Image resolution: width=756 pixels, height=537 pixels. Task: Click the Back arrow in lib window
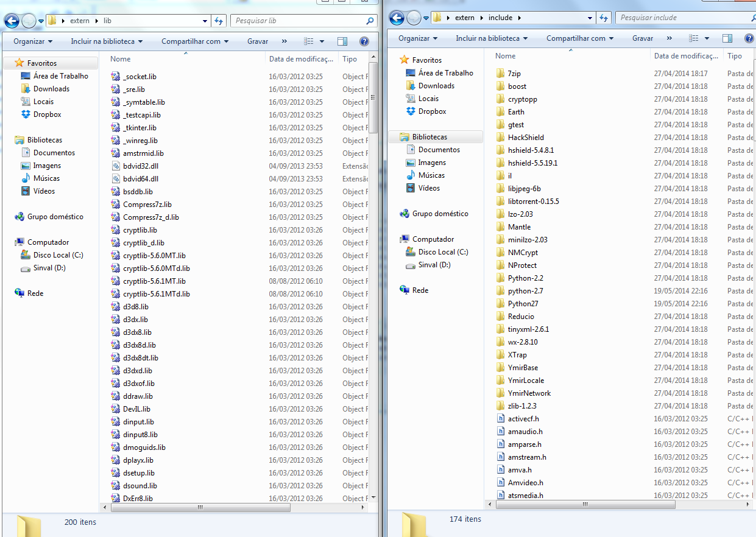[x=12, y=21]
